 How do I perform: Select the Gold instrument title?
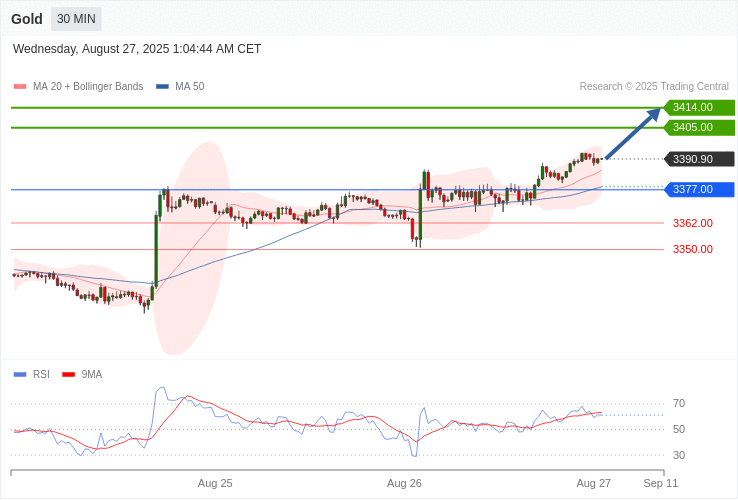coord(27,19)
